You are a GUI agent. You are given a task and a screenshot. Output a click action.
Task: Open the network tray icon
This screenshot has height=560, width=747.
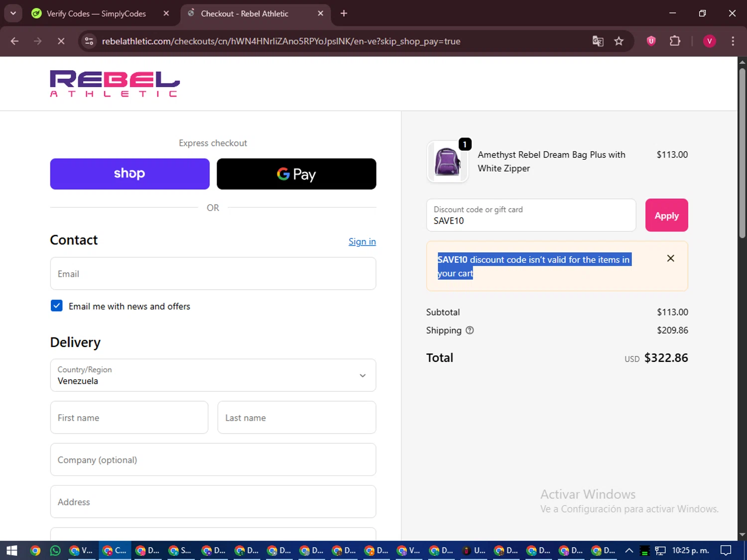click(660, 551)
